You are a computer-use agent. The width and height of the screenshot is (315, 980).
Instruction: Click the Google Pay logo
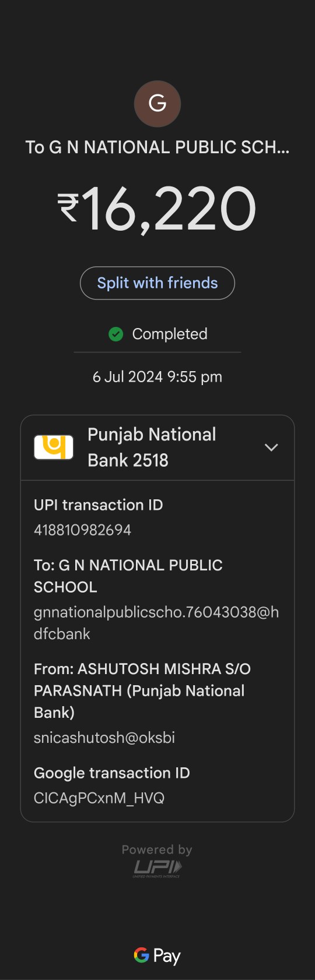point(157,956)
